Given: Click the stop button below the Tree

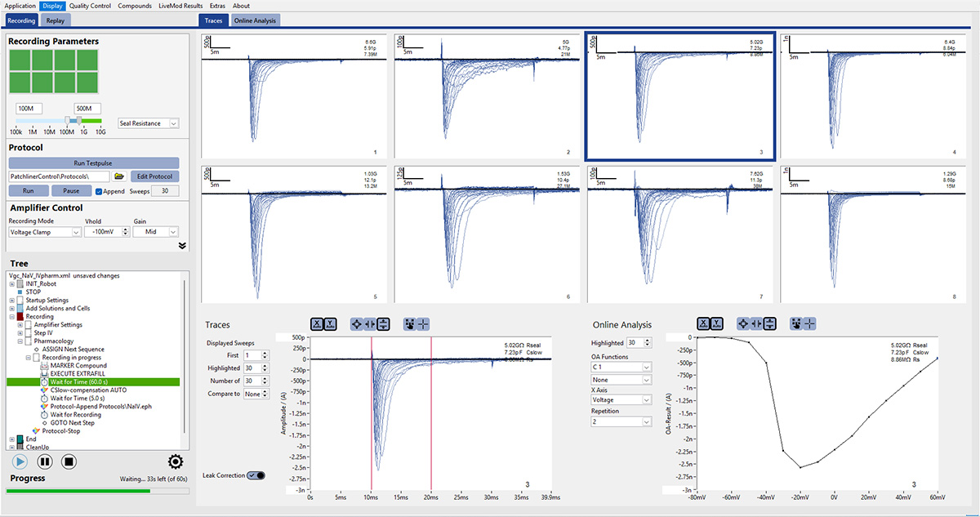Looking at the screenshot, I should pyautogui.click(x=69, y=461).
